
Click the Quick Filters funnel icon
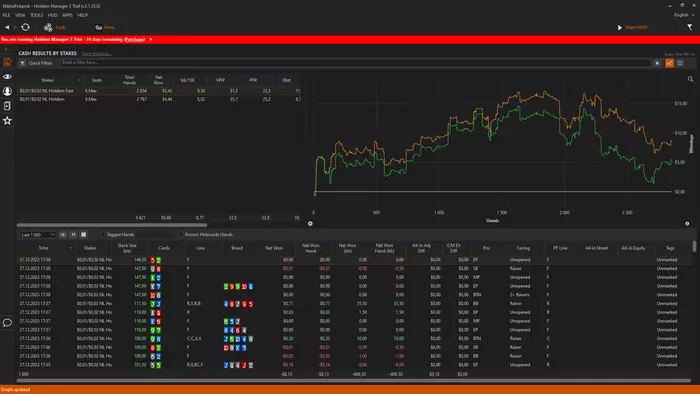(x=22, y=63)
